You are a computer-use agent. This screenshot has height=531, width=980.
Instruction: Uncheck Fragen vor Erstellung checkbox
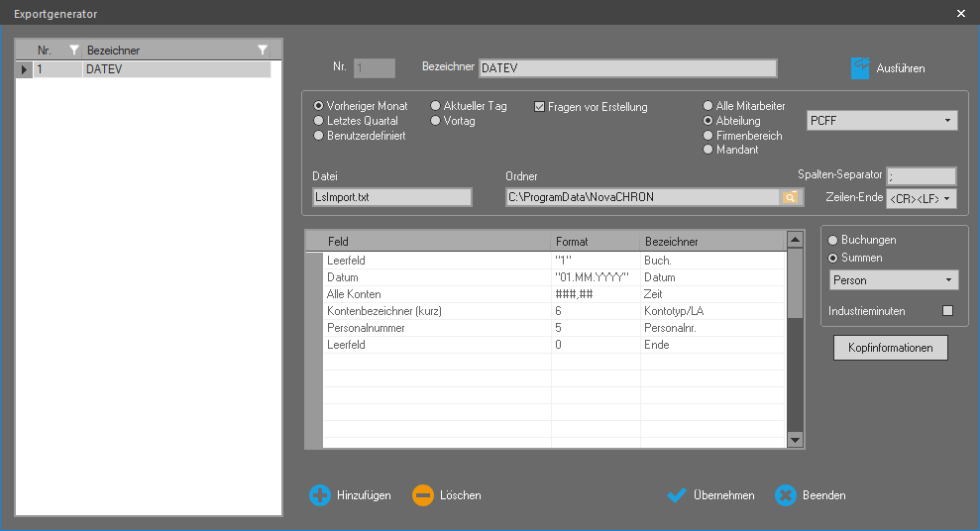[x=540, y=107]
